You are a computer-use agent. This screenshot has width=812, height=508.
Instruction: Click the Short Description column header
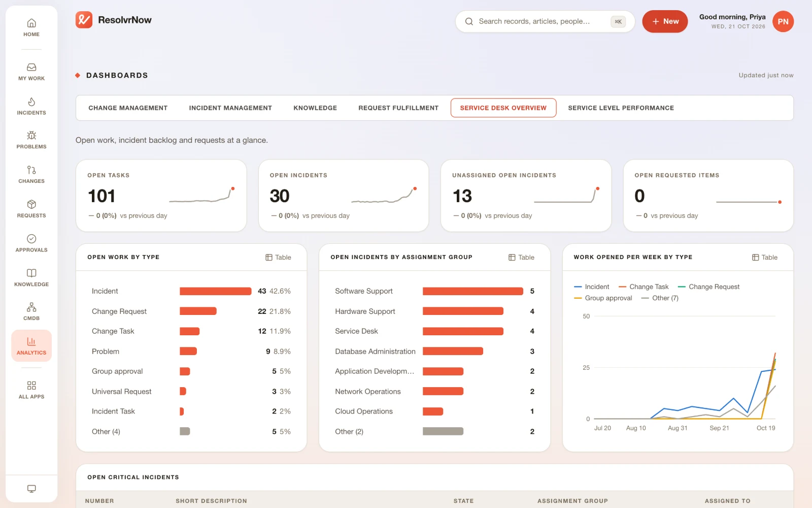point(211,501)
